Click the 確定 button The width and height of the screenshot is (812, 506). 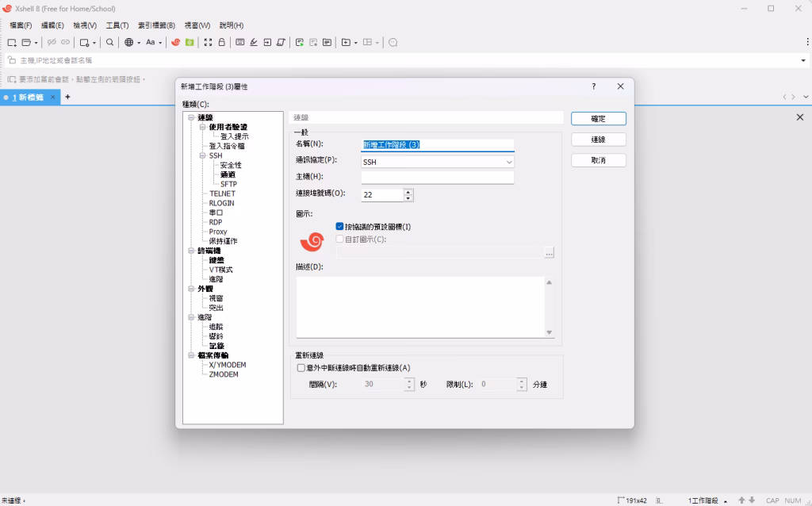598,119
